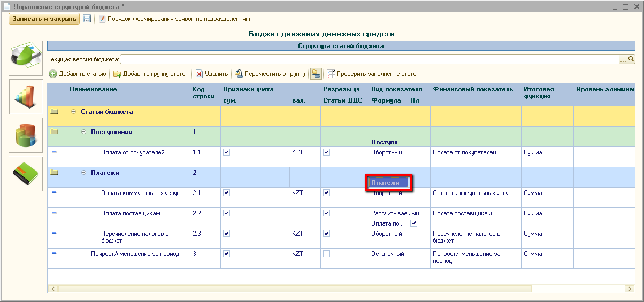Open the green book sidebar section

(x=25, y=173)
